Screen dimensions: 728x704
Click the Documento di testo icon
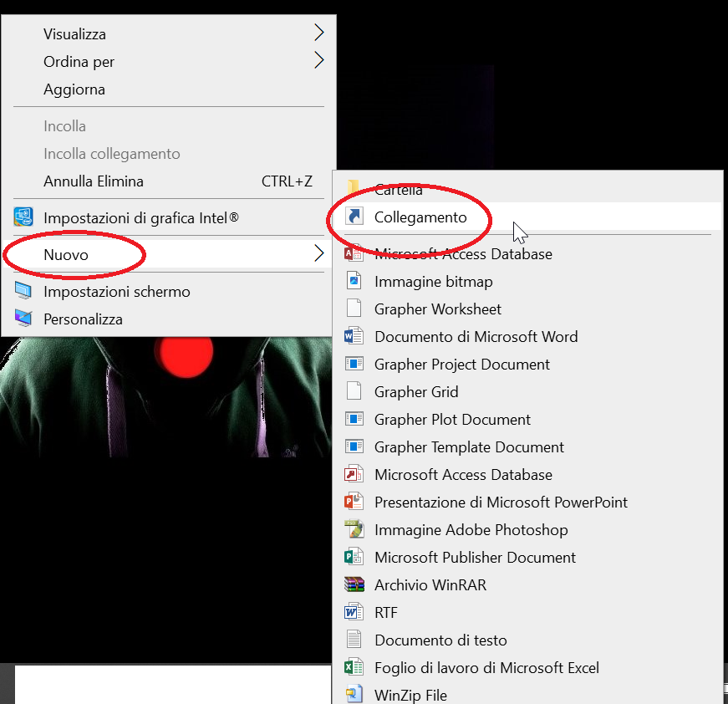[x=354, y=639]
